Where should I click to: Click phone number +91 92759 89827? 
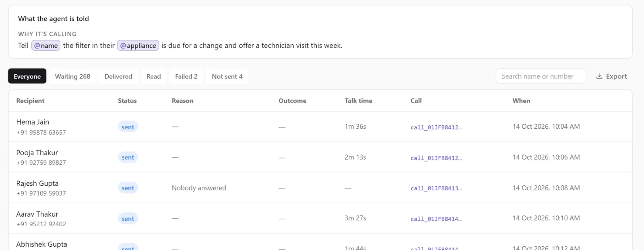pyautogui.click(x=41, y=163)
